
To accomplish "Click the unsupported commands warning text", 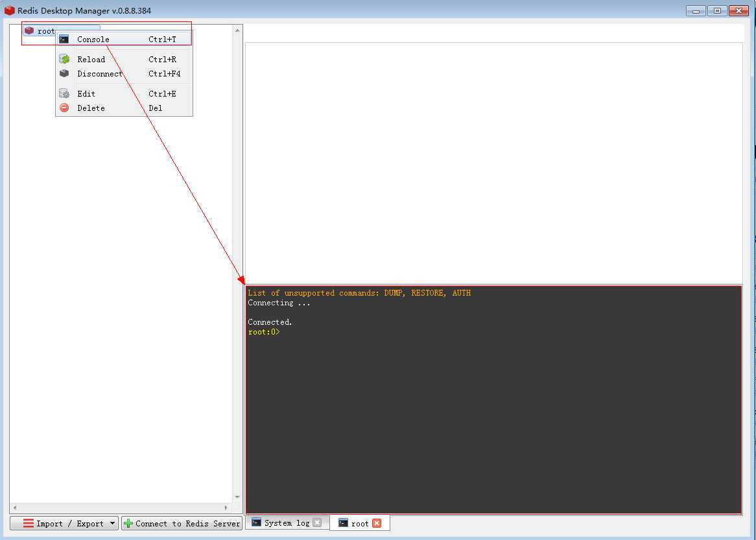I will (359, 292).
